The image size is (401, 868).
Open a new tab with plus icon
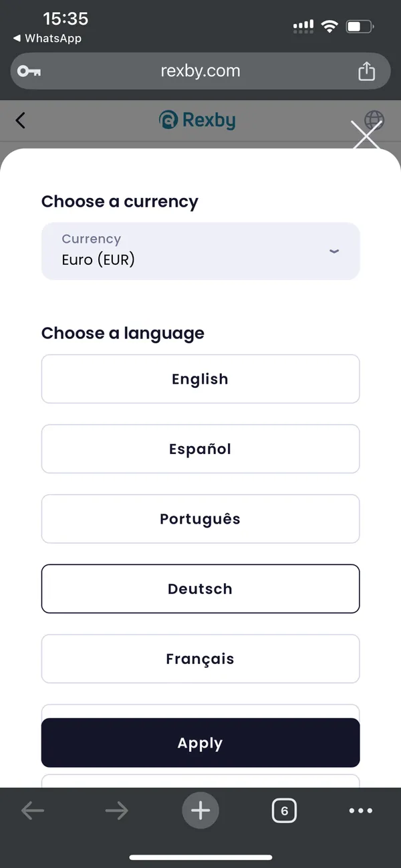[x=200, y=811]
